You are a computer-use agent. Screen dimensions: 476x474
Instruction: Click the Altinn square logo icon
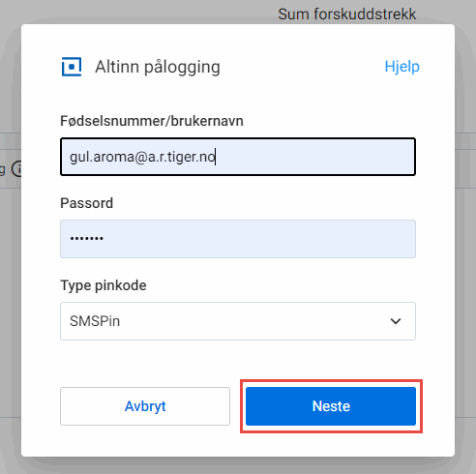click(72, 67)
